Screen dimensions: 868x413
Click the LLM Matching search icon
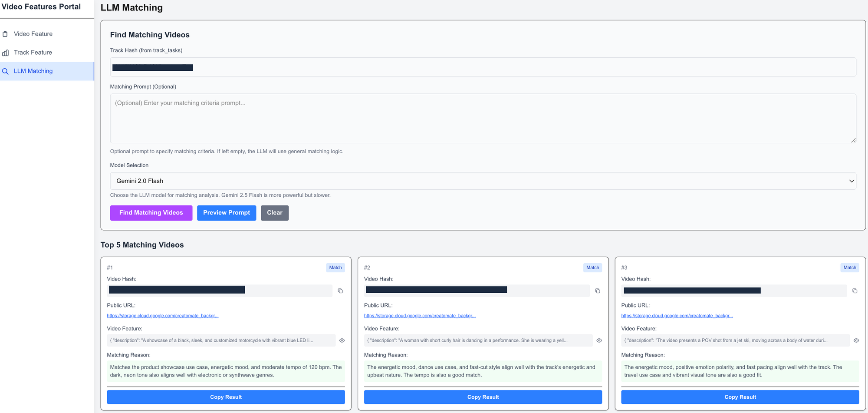click(x=5, y=71)
